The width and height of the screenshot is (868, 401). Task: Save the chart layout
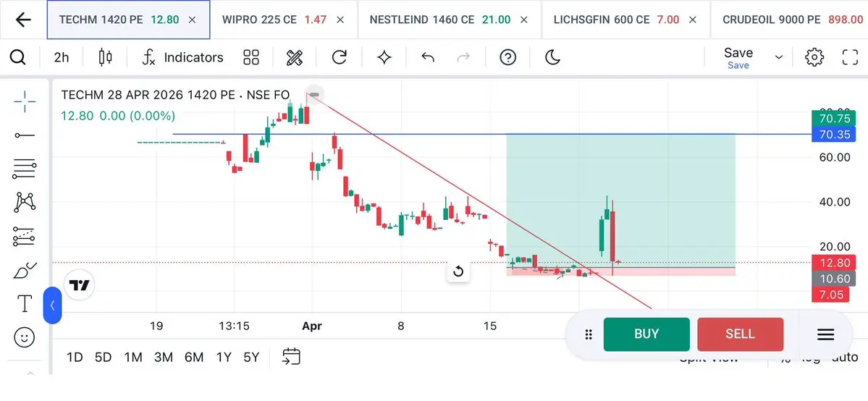[738, 58]
